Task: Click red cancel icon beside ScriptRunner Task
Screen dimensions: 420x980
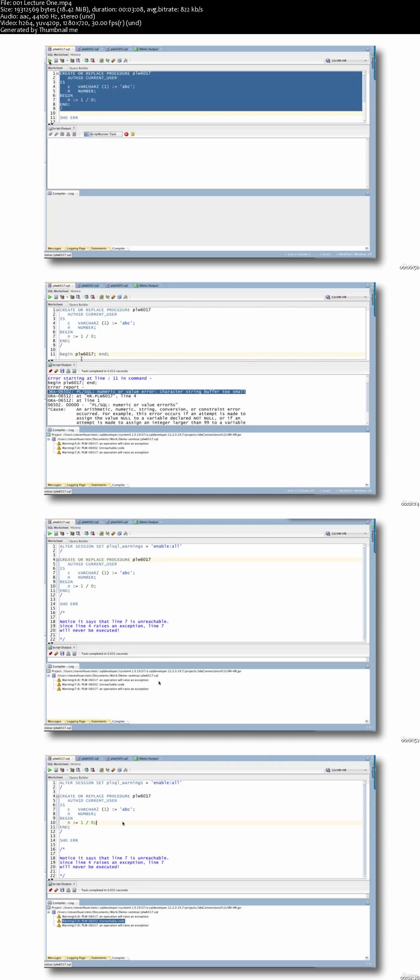Action: [126, 134]
